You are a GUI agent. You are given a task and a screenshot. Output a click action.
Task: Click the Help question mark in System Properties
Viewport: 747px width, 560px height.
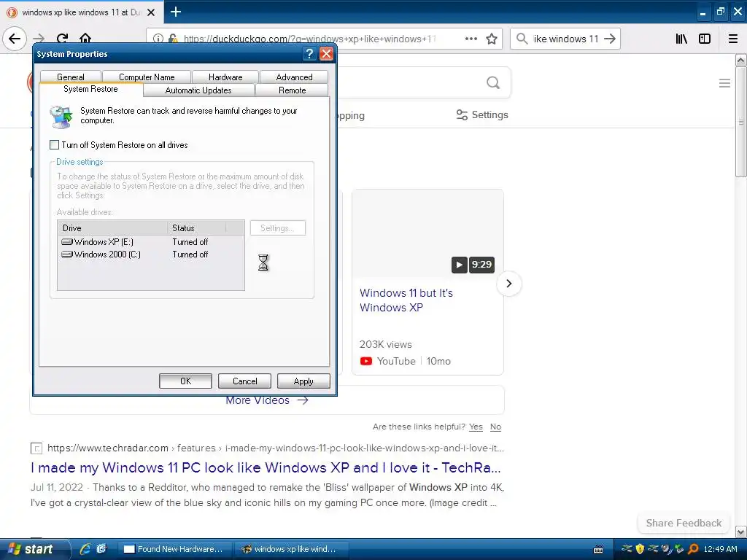309,54
